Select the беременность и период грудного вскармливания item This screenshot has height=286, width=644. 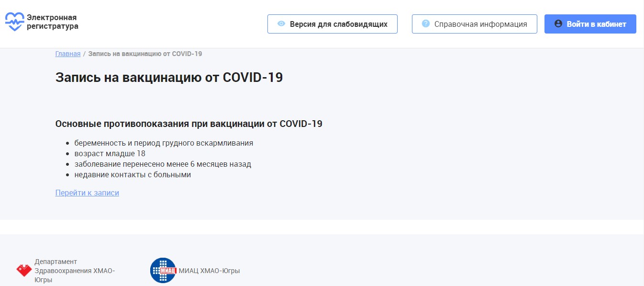click(x=164, y=143)
